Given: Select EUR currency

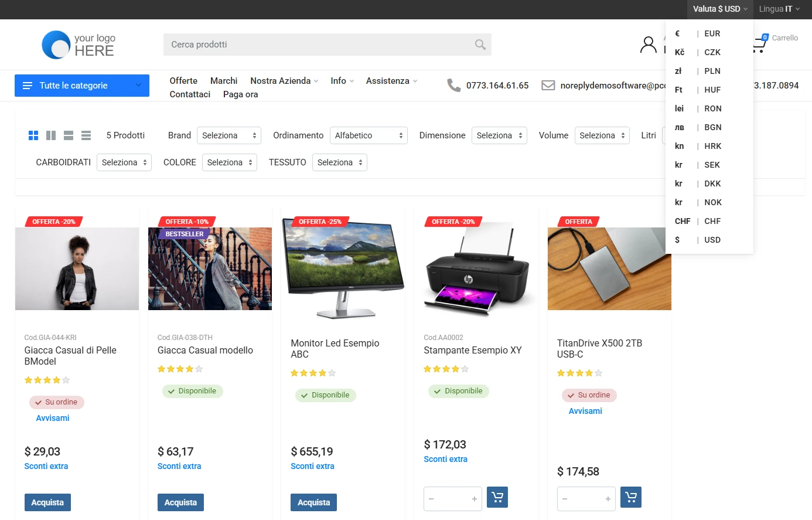Looking at the screenshot, I should point(709,33).
